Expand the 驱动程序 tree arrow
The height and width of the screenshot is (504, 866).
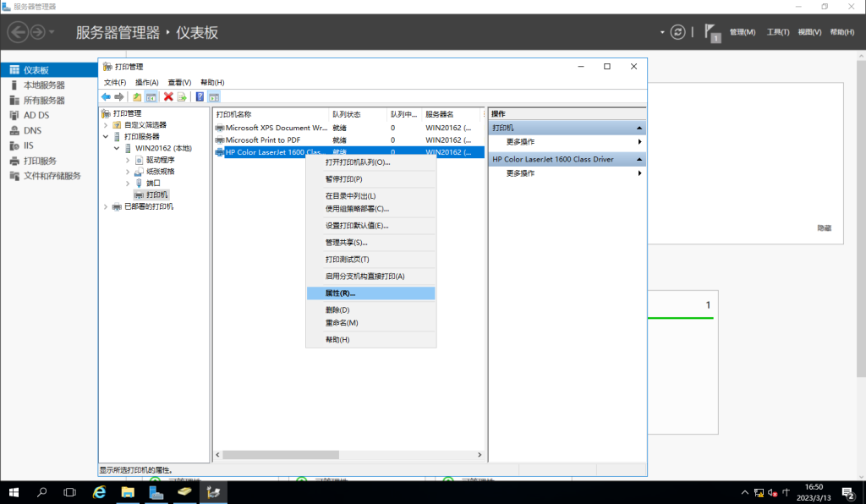(129, 160)
